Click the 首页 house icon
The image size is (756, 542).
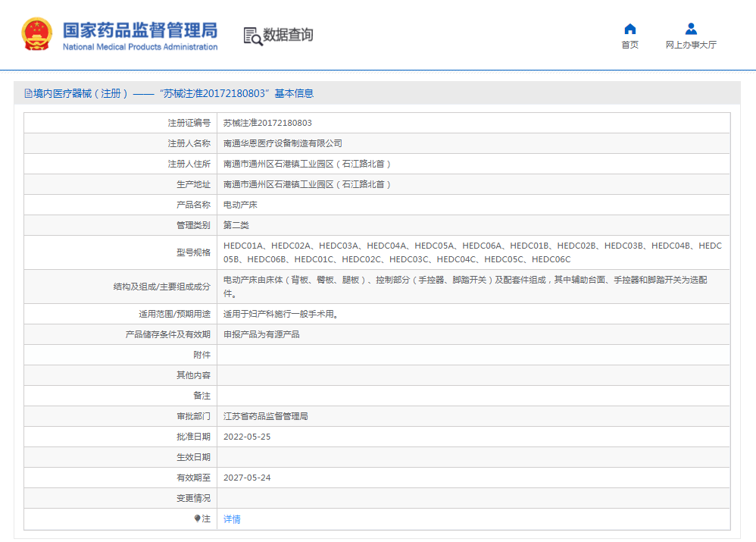629,29
